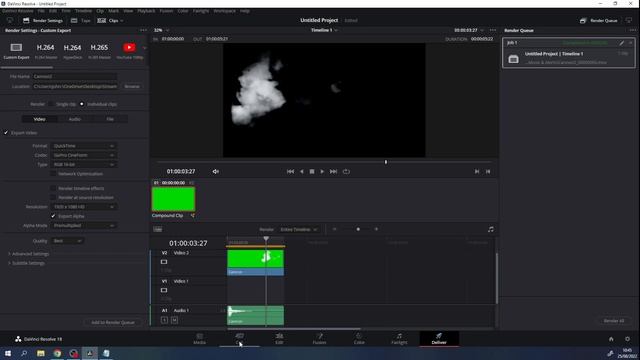640x360 pixels.
Task: Open Render range Entire Timeline dropdown
Action: pos(299,229)
